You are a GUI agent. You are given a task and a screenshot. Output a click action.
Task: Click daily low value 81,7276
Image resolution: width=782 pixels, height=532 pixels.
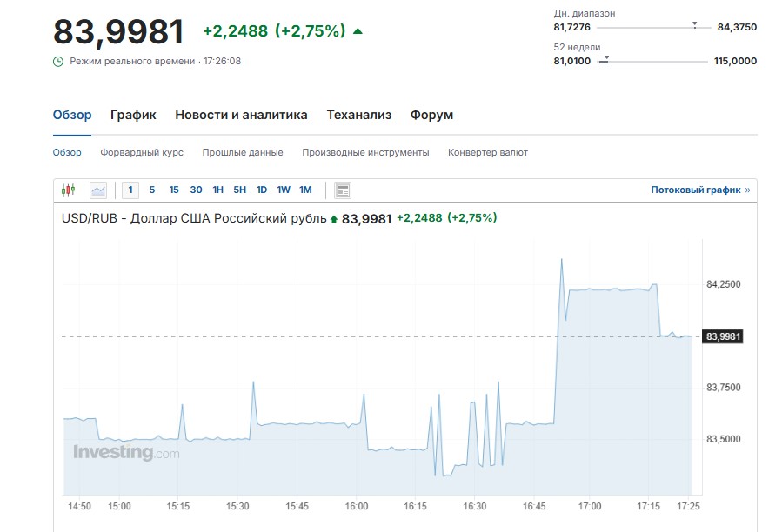click(572, 27)
